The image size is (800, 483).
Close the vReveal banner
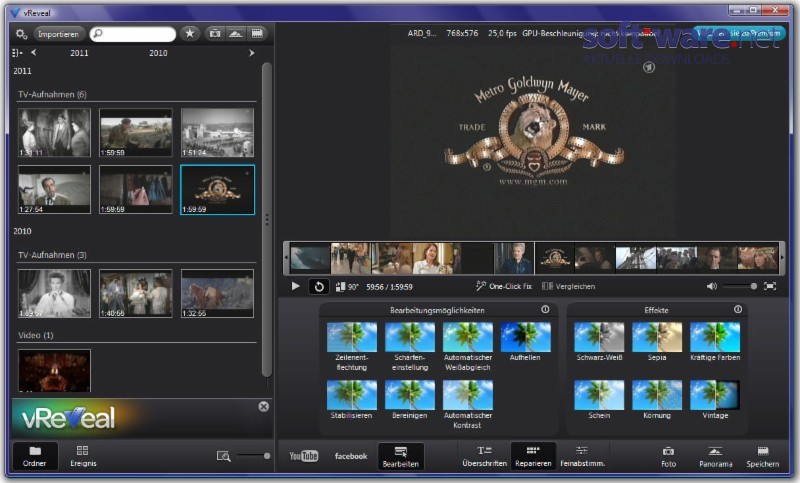coord(263,406)
